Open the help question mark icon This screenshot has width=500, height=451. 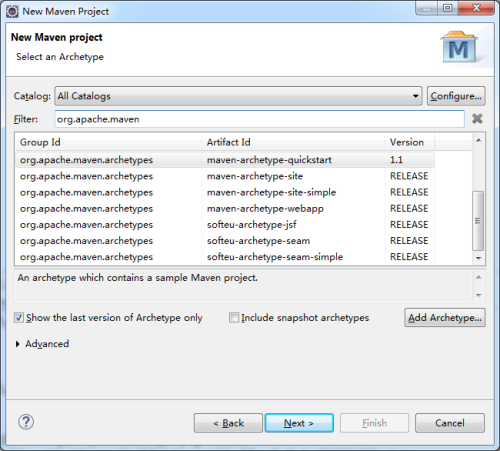[26, 422]
